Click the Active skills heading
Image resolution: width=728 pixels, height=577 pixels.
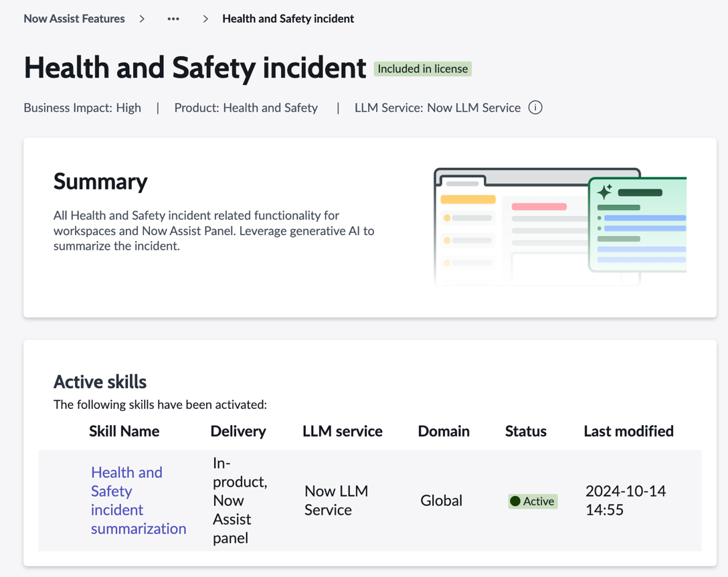[100, 382]
